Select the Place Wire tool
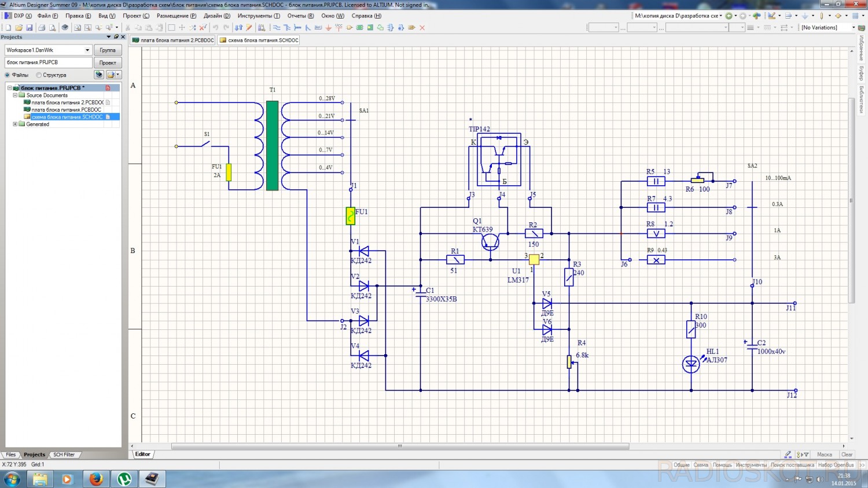868x488 pixels. click(x=277, y=27)
